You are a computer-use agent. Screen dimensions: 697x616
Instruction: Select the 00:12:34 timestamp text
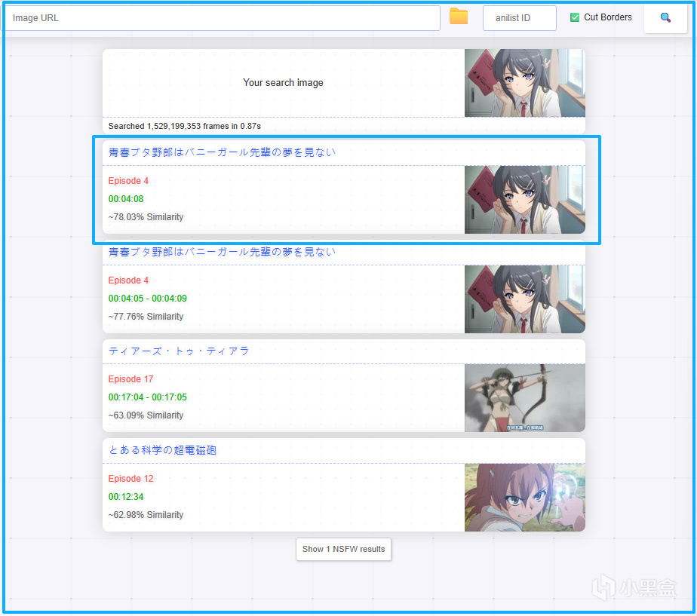click(126, 497)
